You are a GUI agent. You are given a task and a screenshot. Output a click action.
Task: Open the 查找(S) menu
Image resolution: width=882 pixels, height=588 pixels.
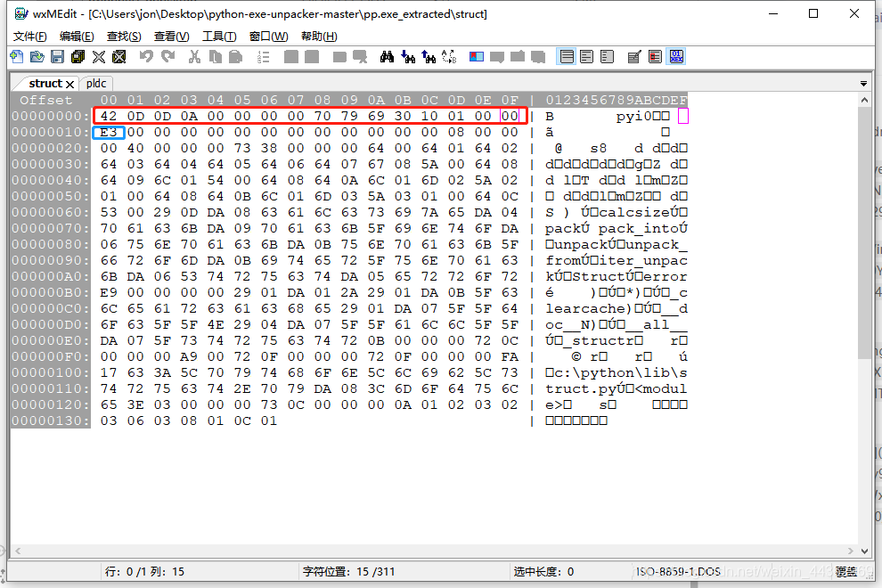point(124,36)
